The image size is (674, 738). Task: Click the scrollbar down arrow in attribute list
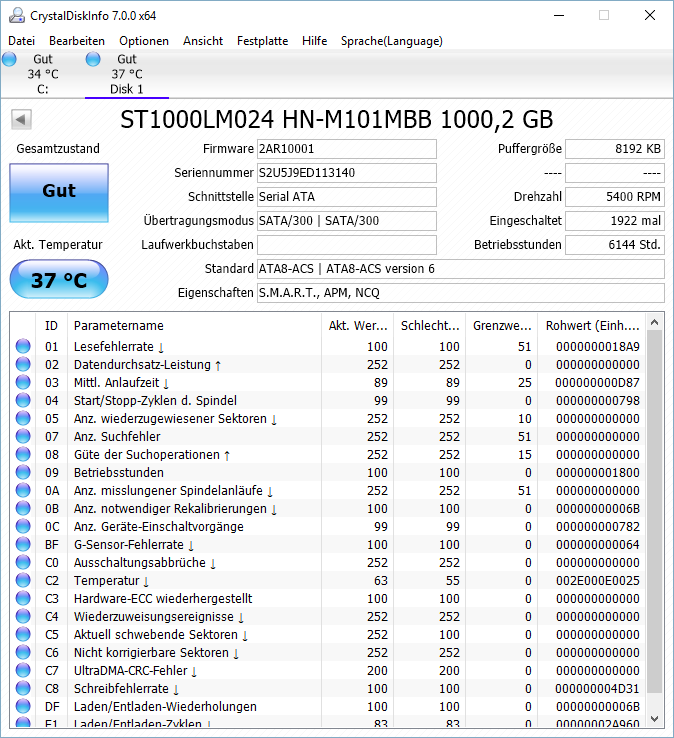click(x=654, y=719)
